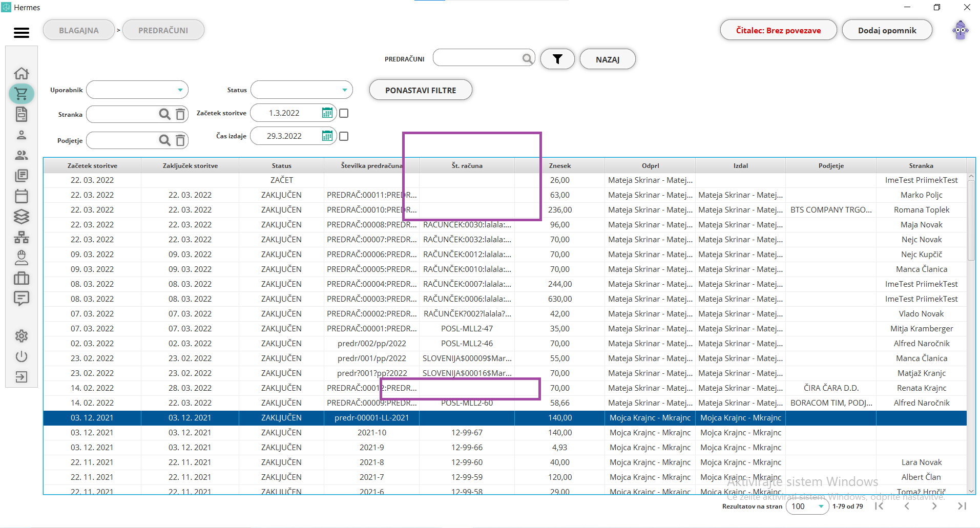The height and width of the screenshot is (528, 980).
Task: Click the table vertical scrollbar thumb
Action: pos(971,220)
